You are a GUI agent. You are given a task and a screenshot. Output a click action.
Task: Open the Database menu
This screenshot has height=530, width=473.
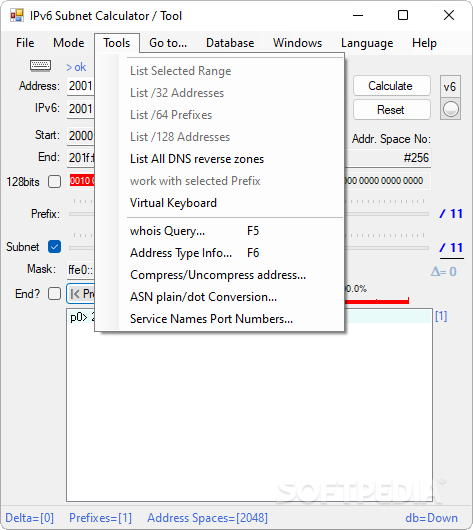[230, 43]
